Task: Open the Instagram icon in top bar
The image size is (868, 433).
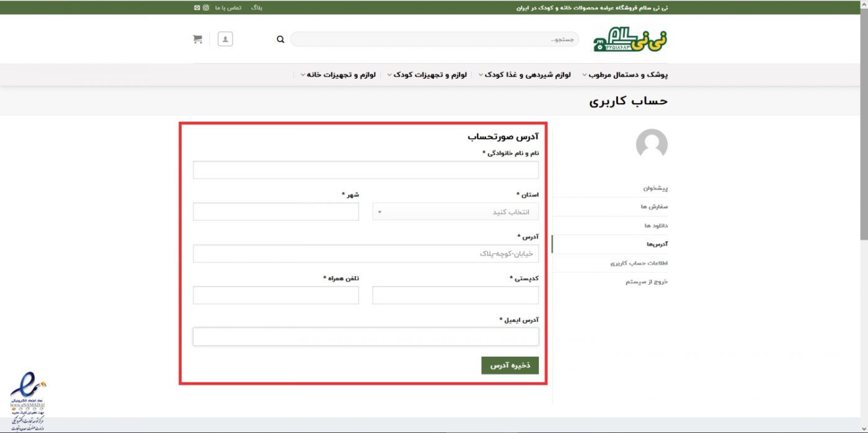Action: tap(206, 7)
